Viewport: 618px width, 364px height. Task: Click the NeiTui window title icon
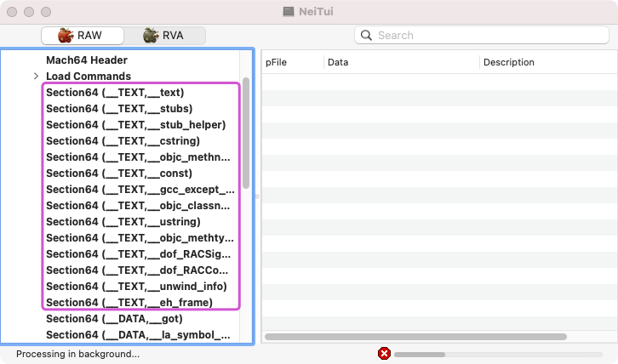point(289,11)
